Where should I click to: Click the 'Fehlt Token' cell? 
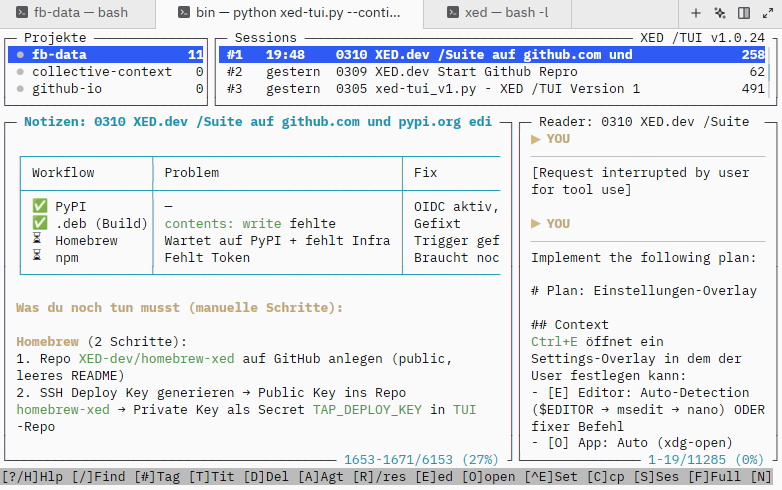207,257
